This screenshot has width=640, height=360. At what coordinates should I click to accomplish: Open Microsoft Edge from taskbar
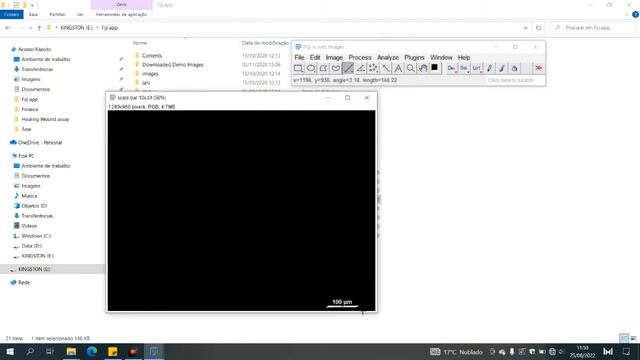(x=92, y=351)
